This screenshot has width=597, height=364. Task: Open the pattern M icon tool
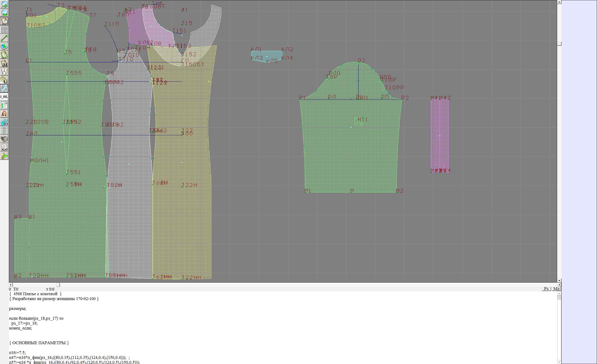pos(4,63)
